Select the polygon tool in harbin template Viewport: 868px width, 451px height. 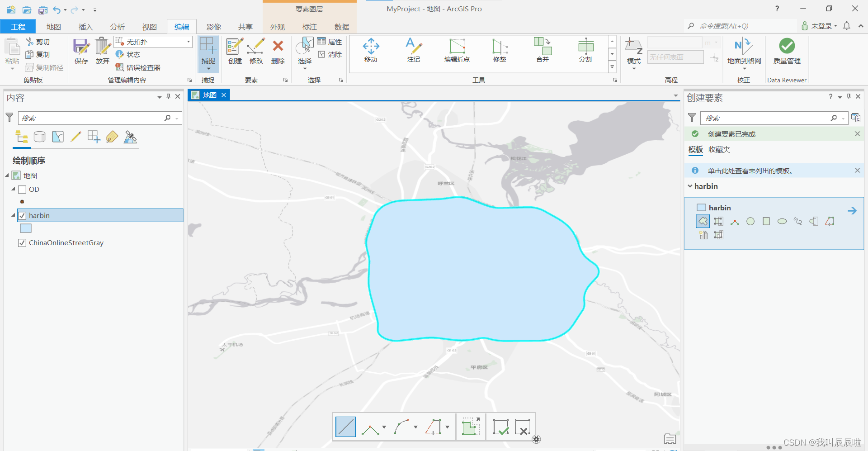pyautogui.click(x=703, y=221)
